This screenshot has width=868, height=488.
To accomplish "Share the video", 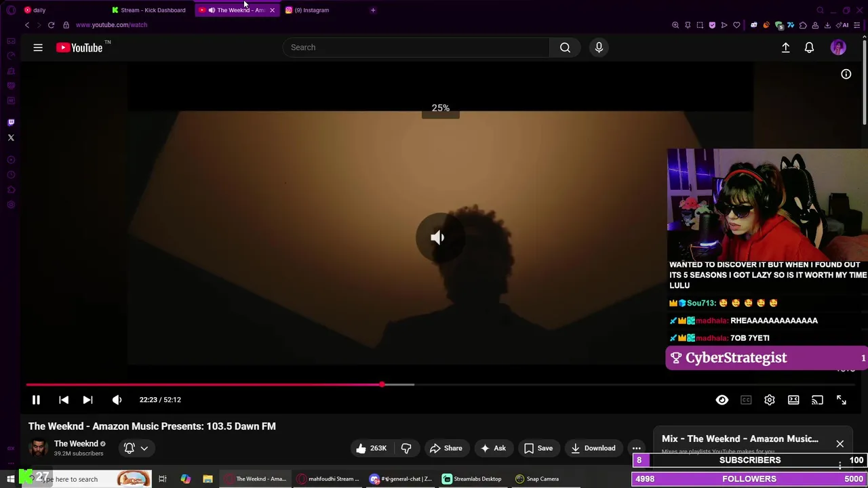I will coord(446,448).
